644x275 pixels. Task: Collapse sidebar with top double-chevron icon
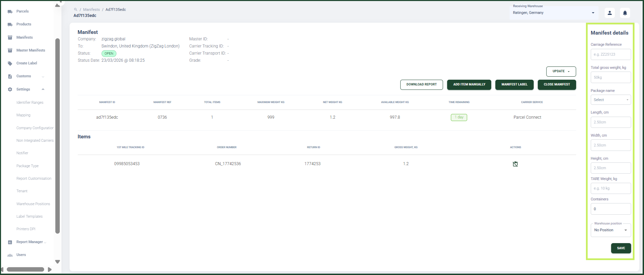pos(61,2)
